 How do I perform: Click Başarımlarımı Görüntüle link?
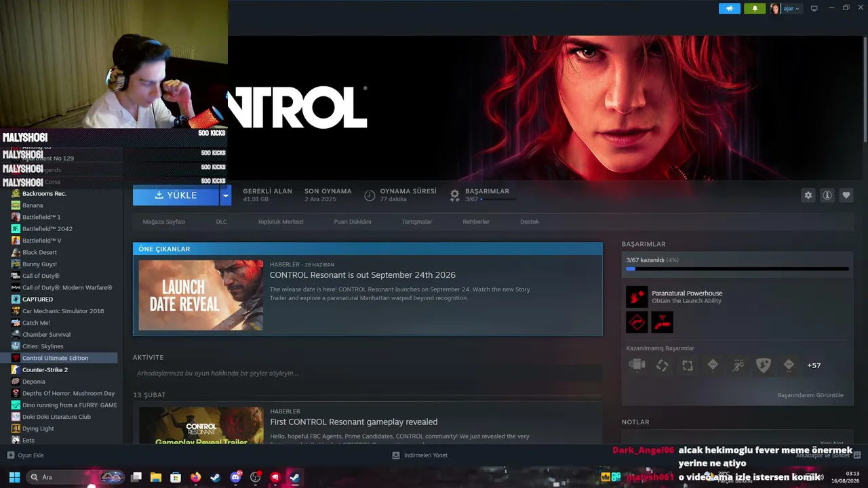click(x=810, y=395)
